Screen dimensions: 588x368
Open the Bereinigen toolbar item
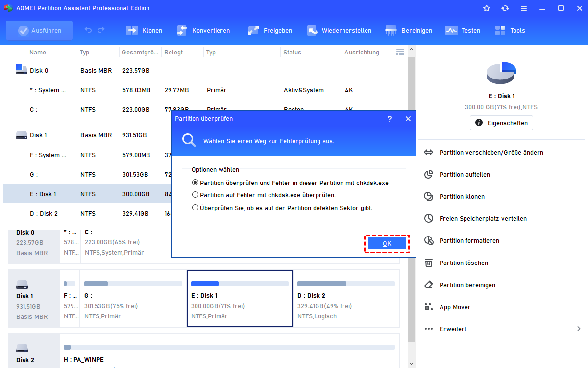click(x=409, y=30)
